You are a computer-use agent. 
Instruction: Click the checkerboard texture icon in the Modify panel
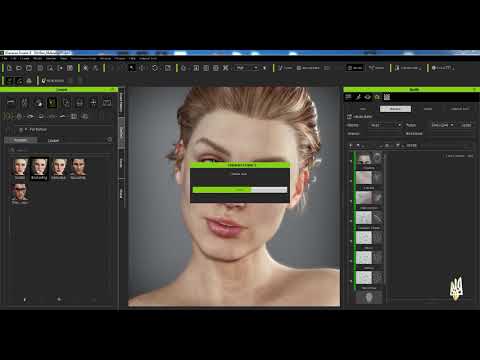387,97
